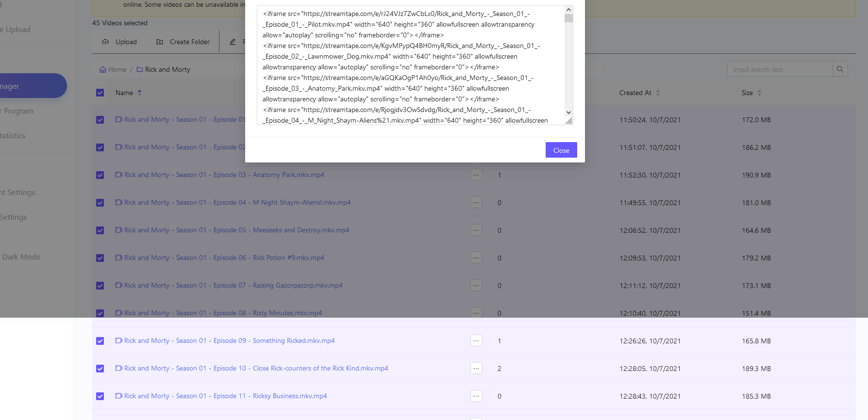Uncheck the Episode 09 Something Ricked checkbox
This screenshot has height=420, width=868.
click(100, 341)
